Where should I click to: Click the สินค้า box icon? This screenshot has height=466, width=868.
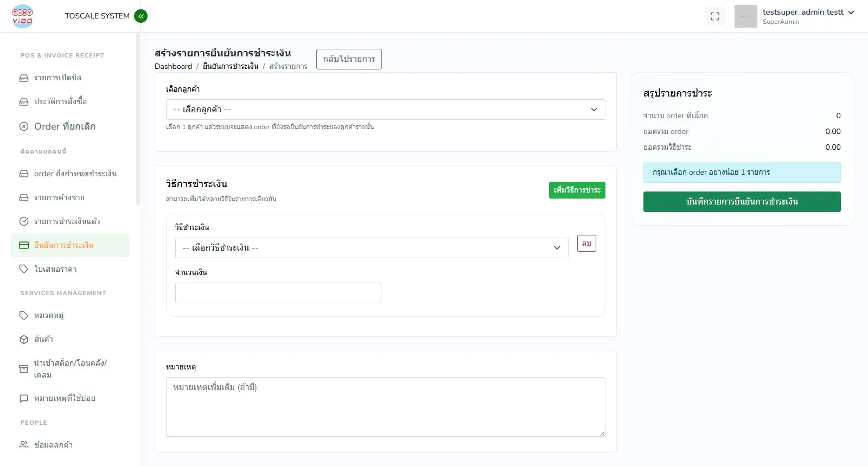tap(24, 339)
